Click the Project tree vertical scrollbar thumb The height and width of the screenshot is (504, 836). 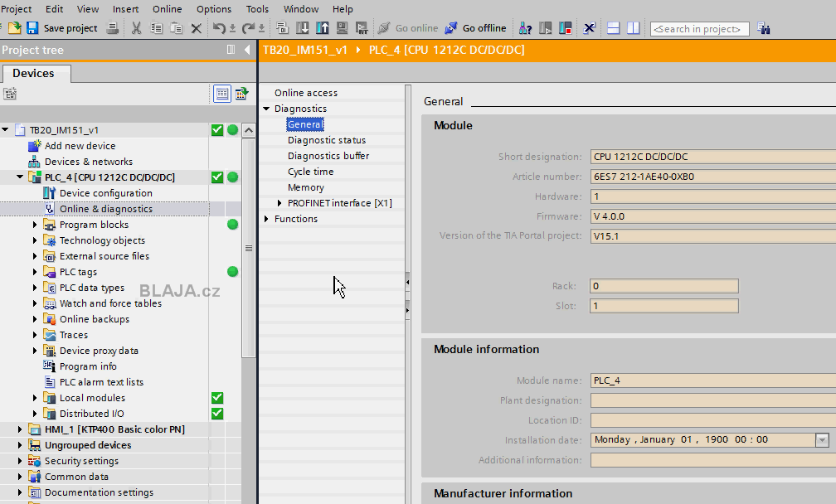pos(249,248)
